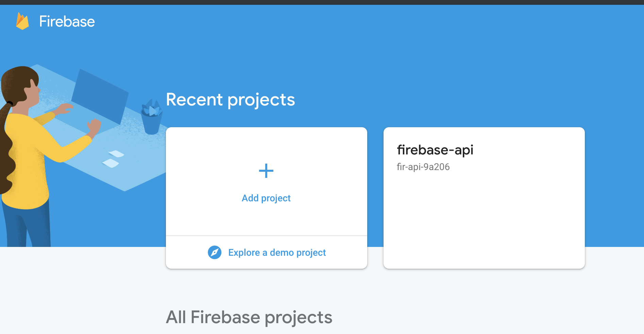Click the Recent projects heading

230,100
